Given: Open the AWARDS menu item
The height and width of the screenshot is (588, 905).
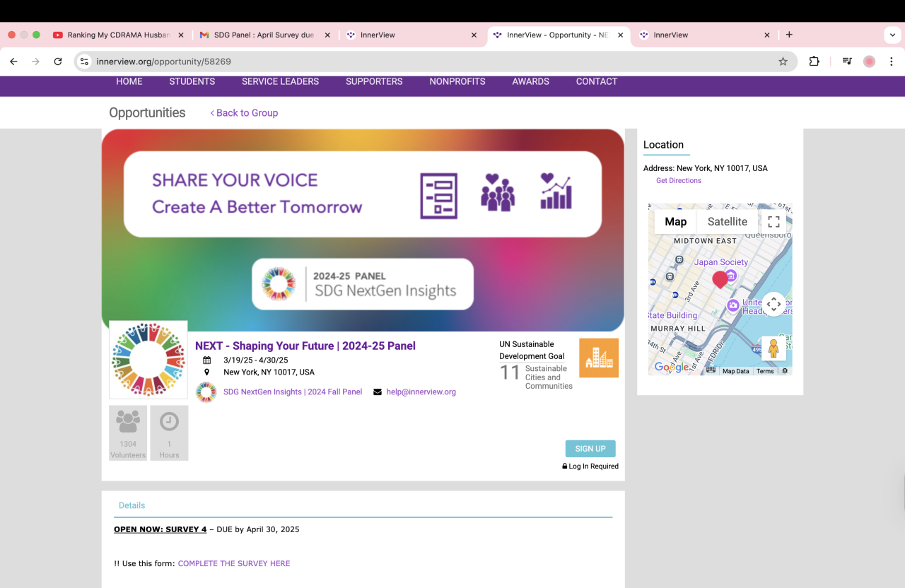Looking at the screenshot, I should (x=531, y=81).
